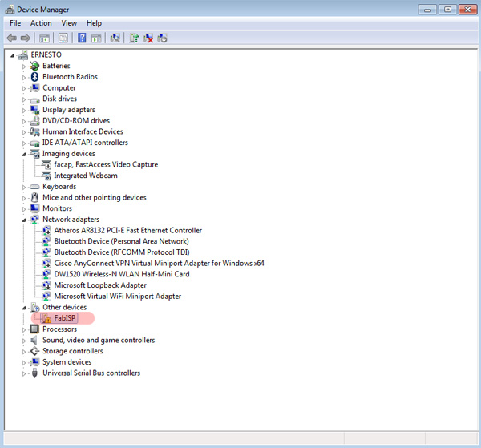Select Microsoft Loopback Adapter
Viewport: 481px width, 448px height.
point(100,285)
